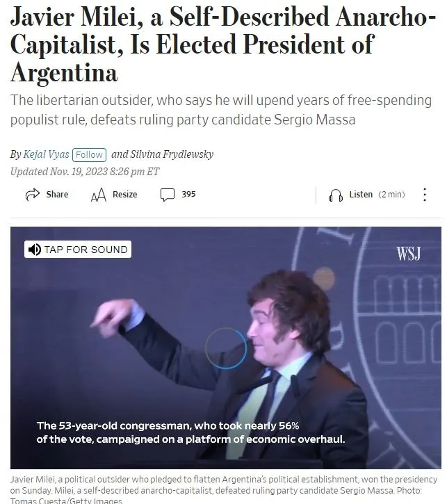Tap the WSJ logo on the video
The width and height of the screenshot is (447, 504).
pos(409,254)
